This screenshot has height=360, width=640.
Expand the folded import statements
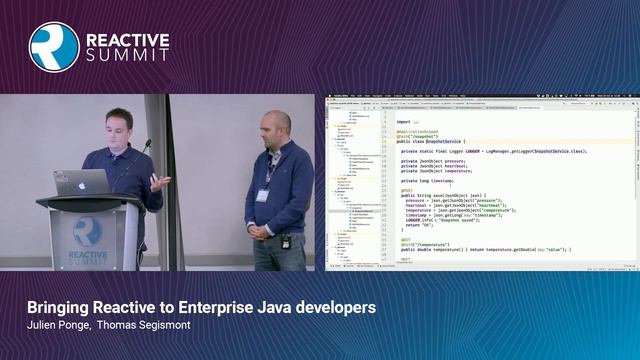(x=416, y=122)
